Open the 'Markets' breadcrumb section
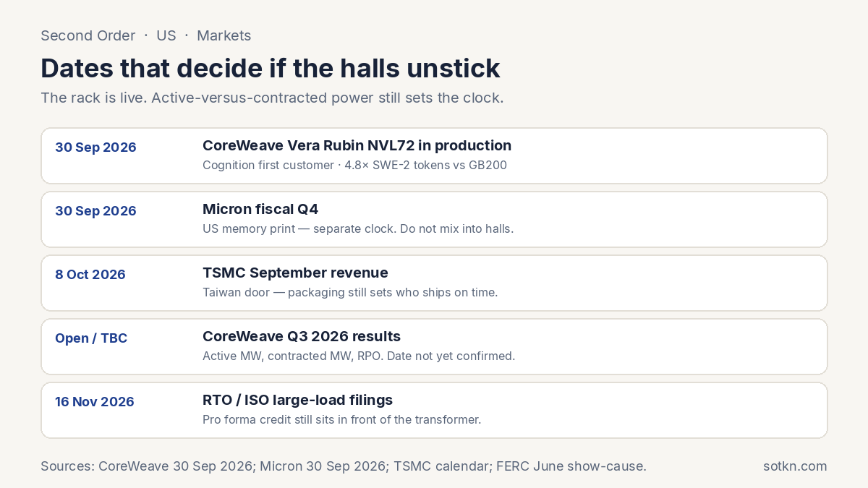868x488 pixels. (x=224, y=35)
